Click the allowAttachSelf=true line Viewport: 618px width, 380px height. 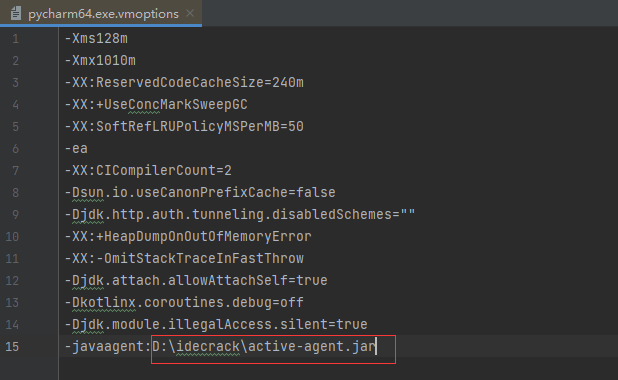click(x=196, y=281)
